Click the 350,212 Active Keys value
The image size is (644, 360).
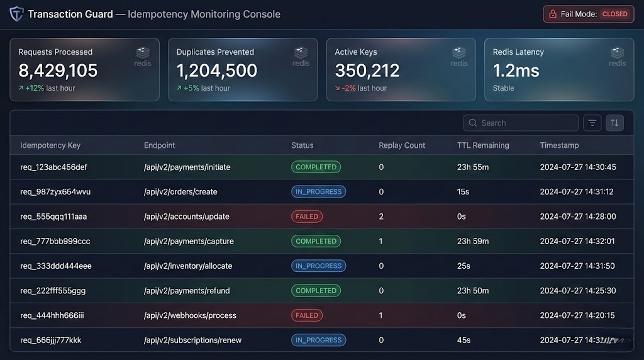pyautogui.click(x=367, y=70)
